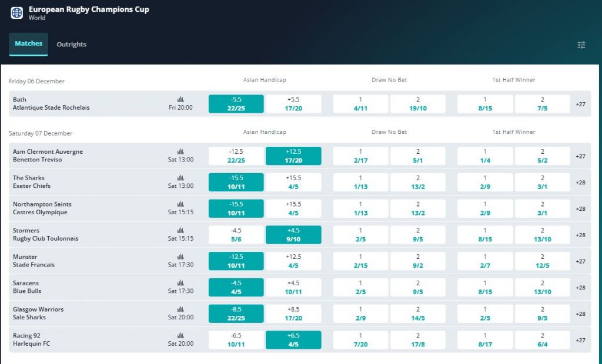
Task: Toggle Northampton Saints -15.5 handicap selection
Action: click(236, 208)
